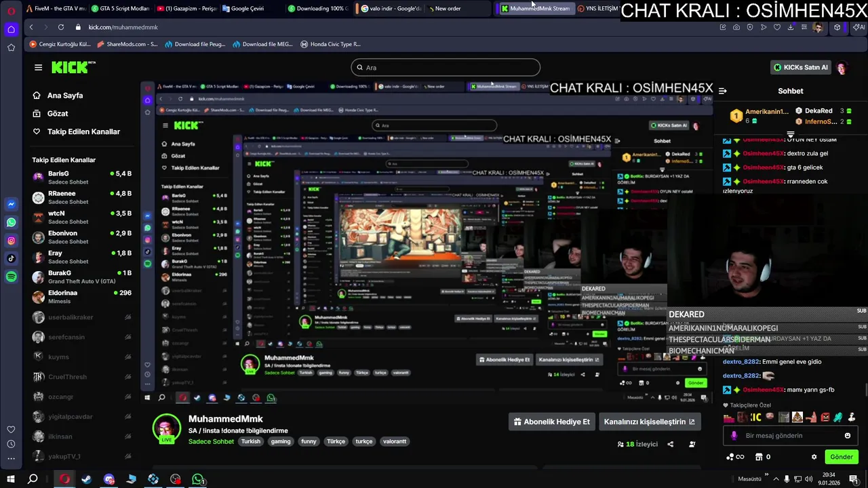This screenshot has height=488, width=868.
Task: Collapse chat panel arrow icon
Action: click(x=723, y=91)
